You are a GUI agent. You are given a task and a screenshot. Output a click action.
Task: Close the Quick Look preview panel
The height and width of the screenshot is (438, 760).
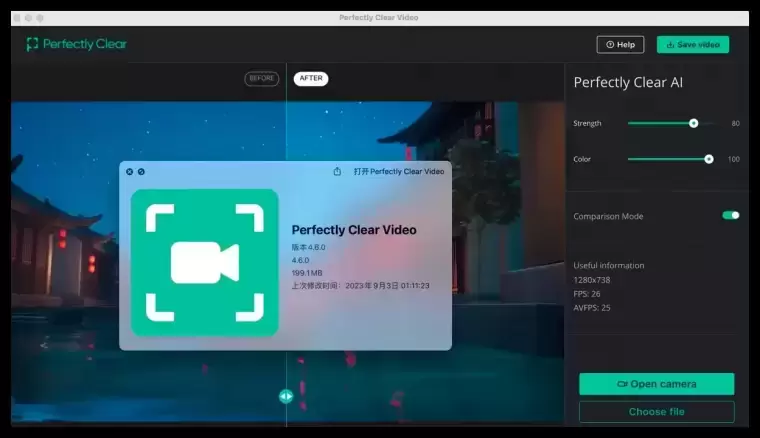pyautogui.click(x=129, y=172)
